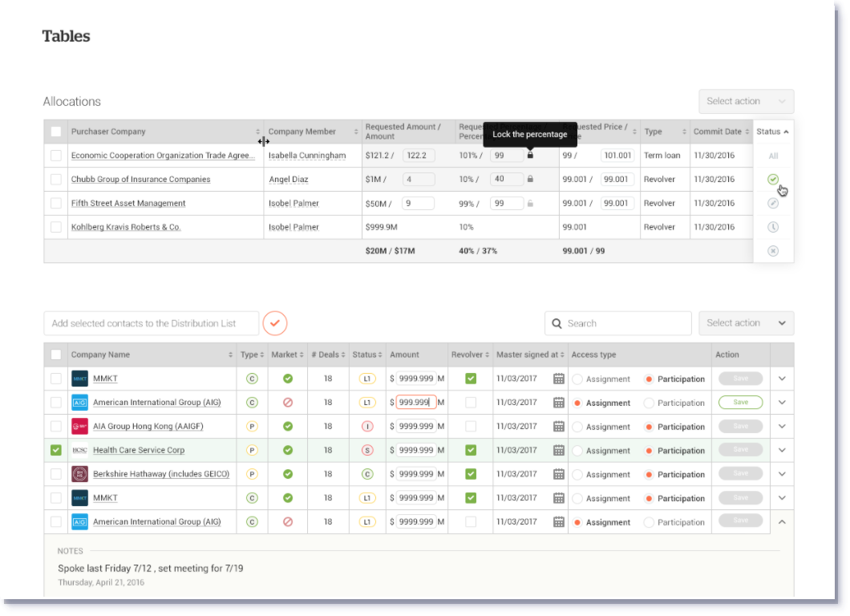Click the MMKT logo in the first row

(79, 379)
